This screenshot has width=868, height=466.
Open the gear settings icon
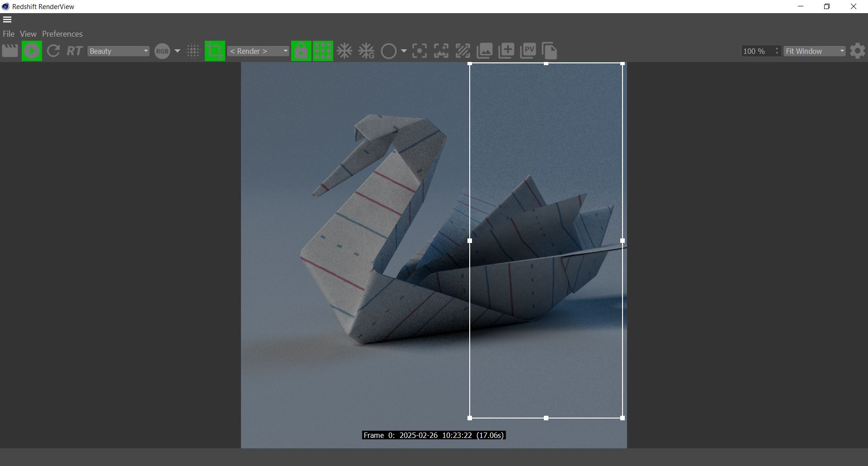pyautogui.click(x=858, y=51)
